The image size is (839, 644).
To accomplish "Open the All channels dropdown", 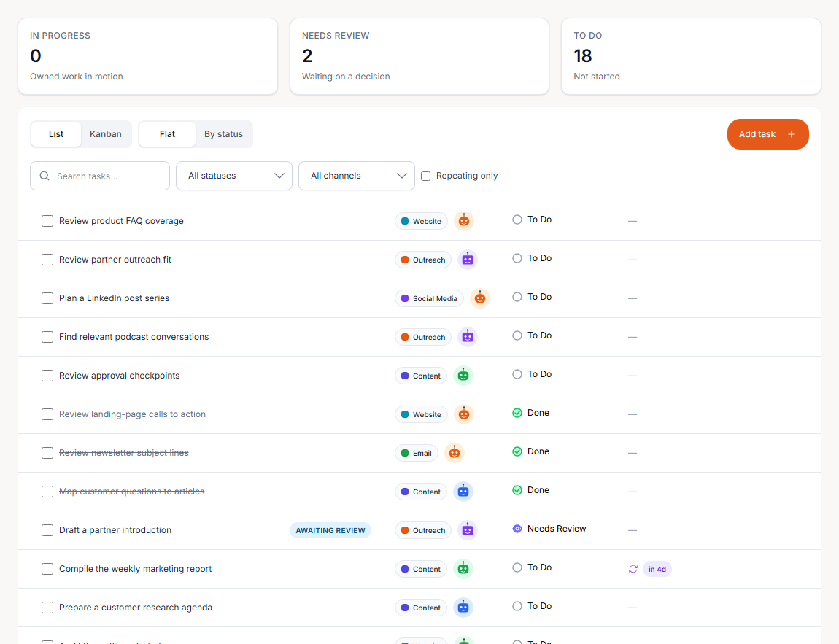I will pyautogui.click(x=356, y=176).
